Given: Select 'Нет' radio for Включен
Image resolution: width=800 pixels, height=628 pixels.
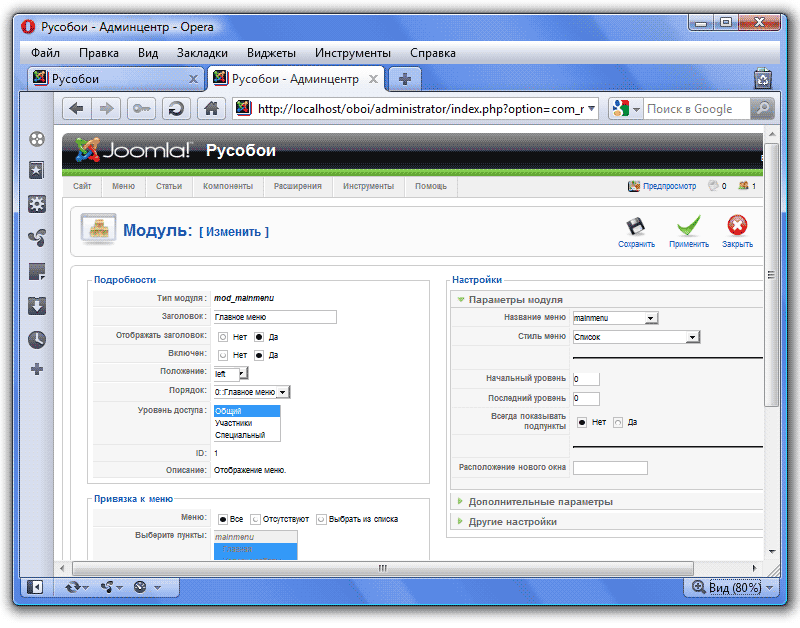Looking at the screenshot, I should point(223,355).
